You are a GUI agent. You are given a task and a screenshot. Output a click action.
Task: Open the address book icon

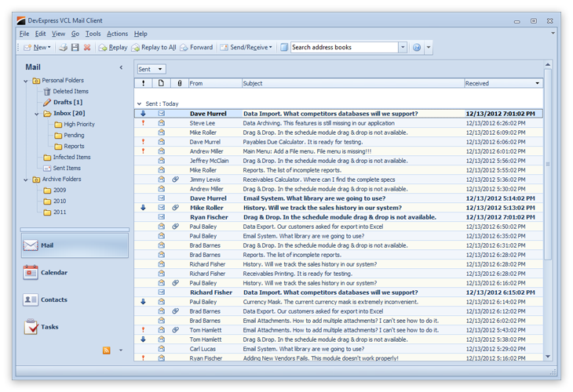tap(283, 48)
